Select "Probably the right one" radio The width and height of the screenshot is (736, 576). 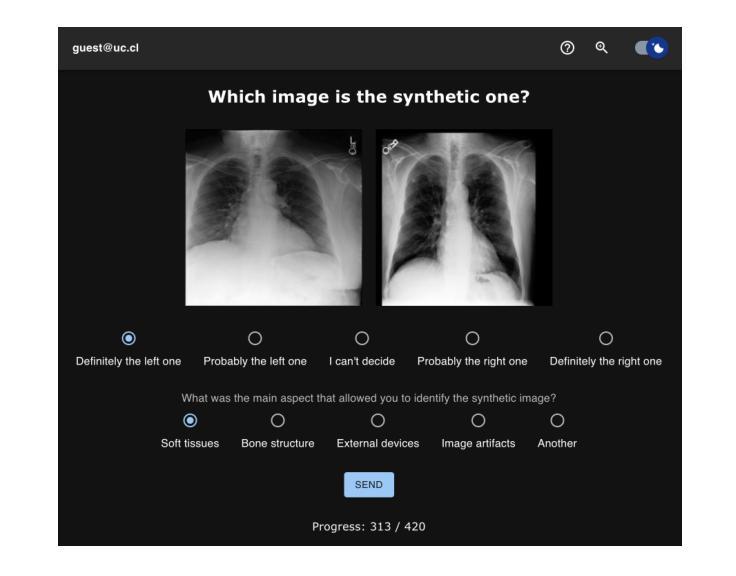[x=472, y=338]
